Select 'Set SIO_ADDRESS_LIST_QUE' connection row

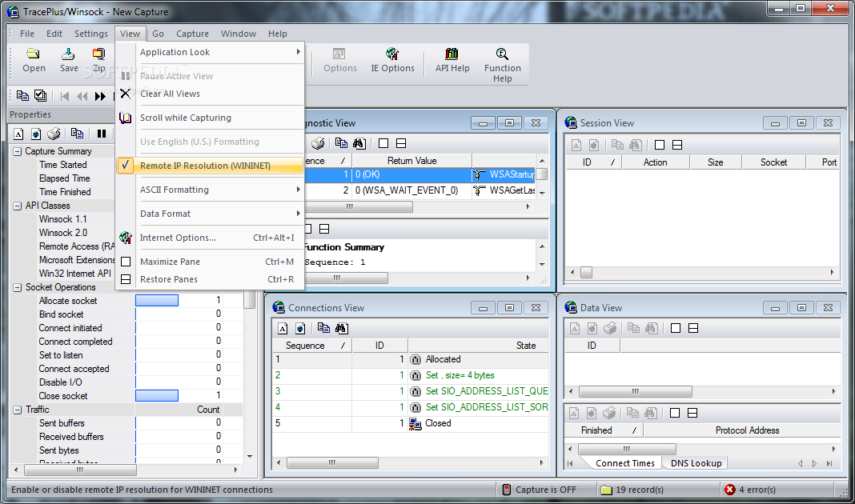tap(410, 391)
